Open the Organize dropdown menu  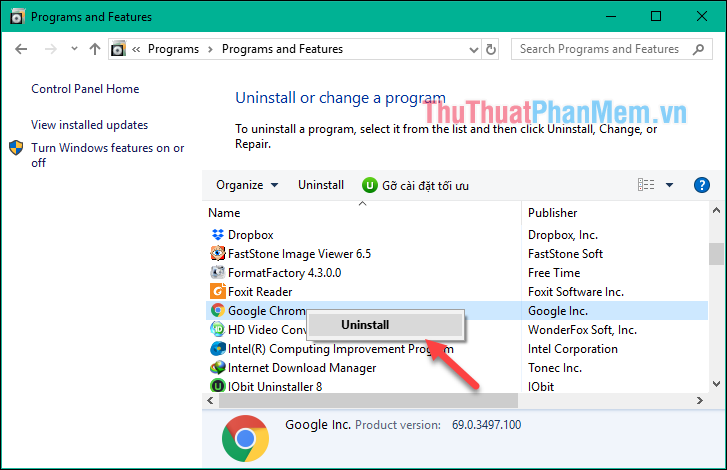[247, 185]
